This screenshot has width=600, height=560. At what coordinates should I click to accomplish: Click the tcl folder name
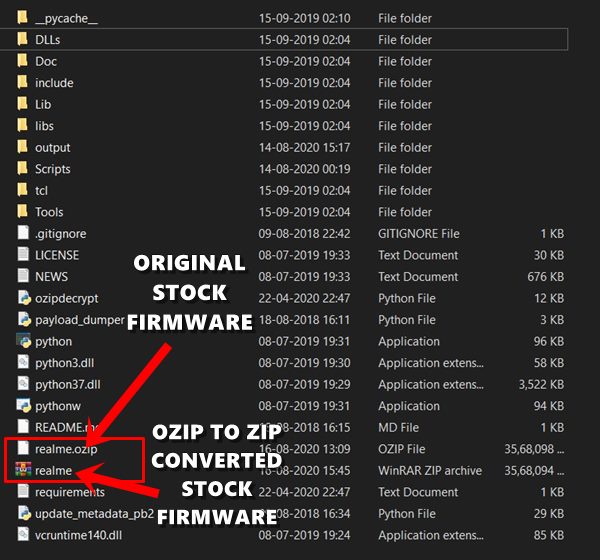(x=41, y=191)
